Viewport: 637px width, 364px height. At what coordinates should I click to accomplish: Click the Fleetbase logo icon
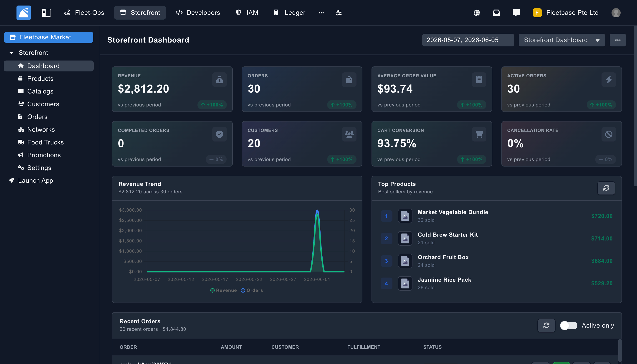coord(23,13)
